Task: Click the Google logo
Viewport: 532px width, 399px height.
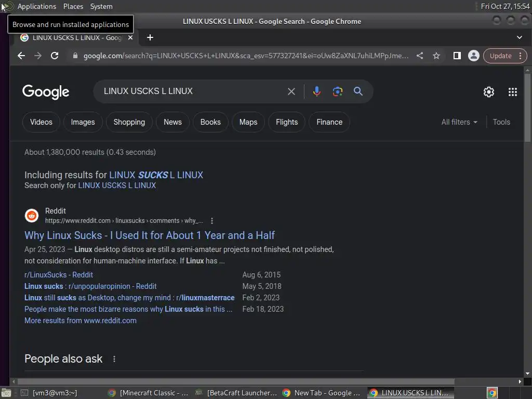Action: pos(46,92)
